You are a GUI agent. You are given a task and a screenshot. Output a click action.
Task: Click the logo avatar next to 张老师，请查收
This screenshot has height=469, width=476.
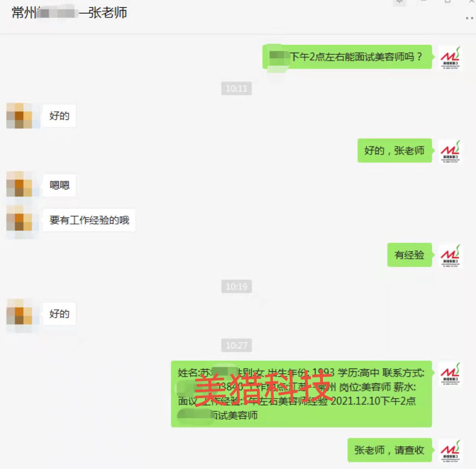[x=450, y=451]
